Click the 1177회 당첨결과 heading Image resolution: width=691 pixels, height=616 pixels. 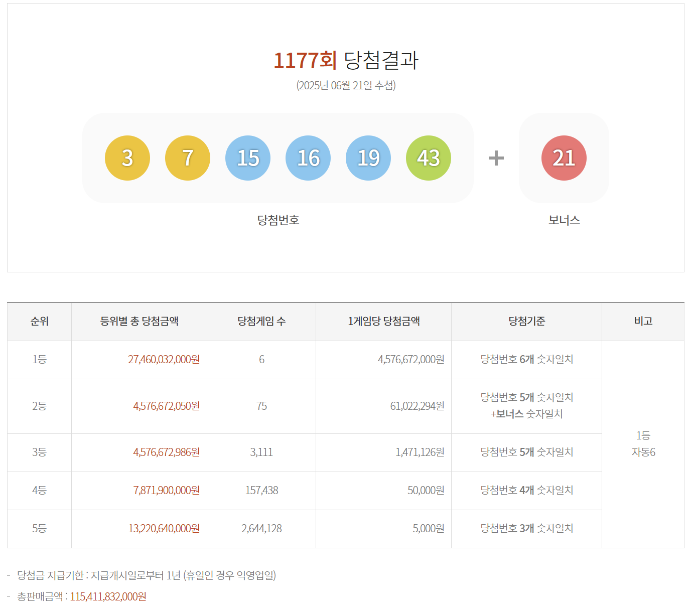tap(346, 61)
